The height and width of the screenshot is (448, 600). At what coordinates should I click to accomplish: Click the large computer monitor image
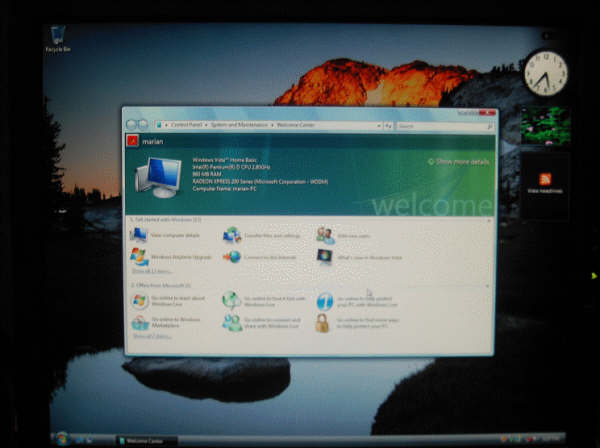[158, 177]
